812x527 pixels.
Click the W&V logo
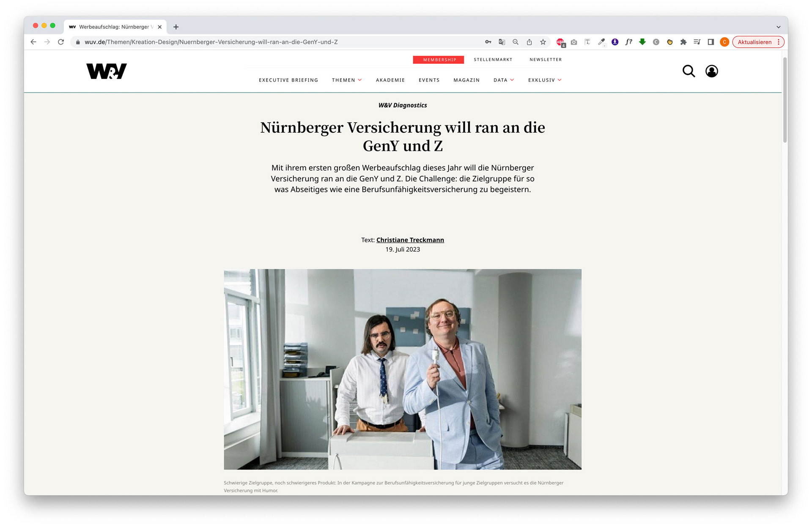(x=107, y=71)
